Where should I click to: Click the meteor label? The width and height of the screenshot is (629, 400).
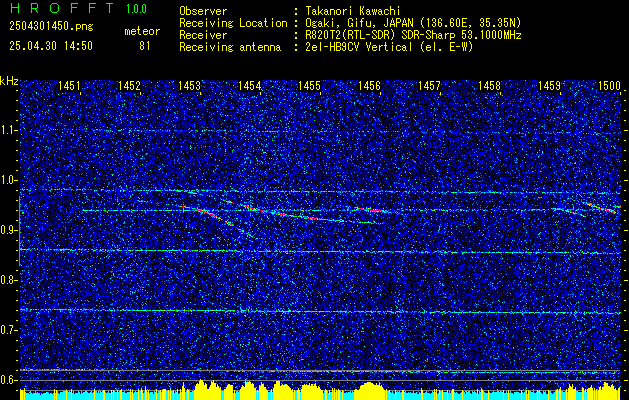pyautogui.click(x=142, y=31)
